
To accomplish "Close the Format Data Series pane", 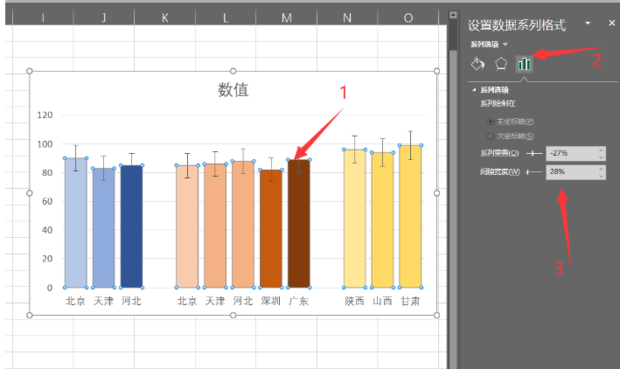I will 612,23.
